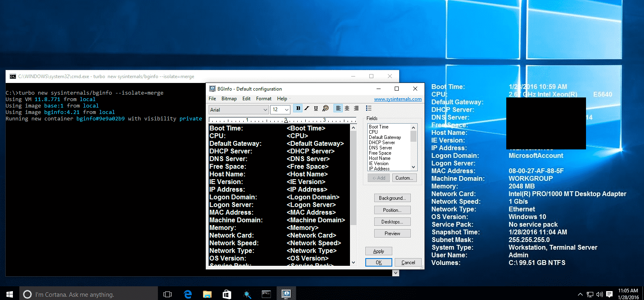Open the font color palette icon
Screen dimensions: 644x300
pos(325,108)
